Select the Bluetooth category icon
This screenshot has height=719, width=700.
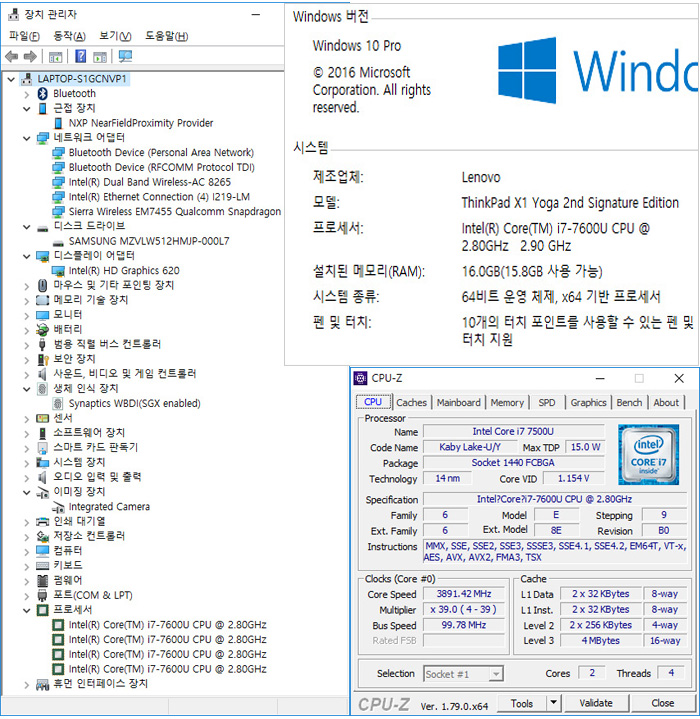tap(43, 94)
